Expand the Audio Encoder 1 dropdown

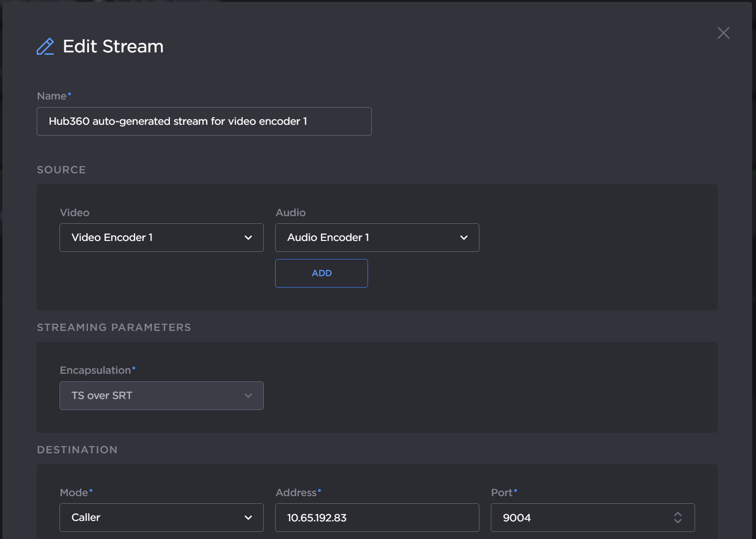click(x=377, y=238)
